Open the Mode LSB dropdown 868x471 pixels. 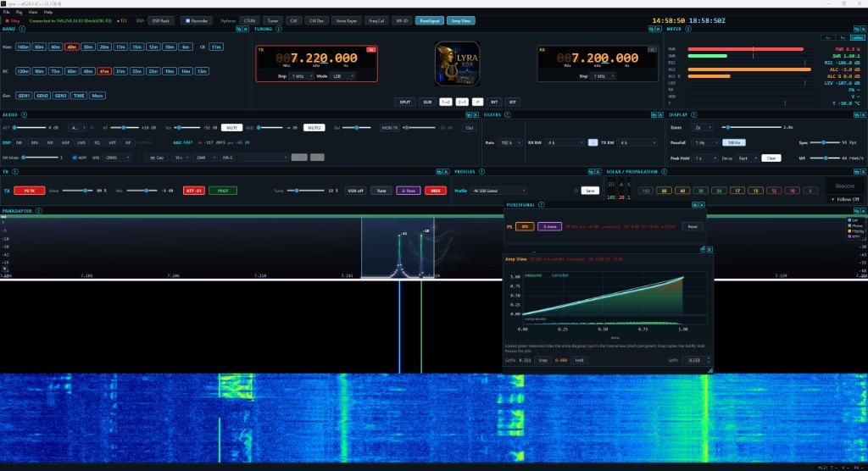[x=342, y=76]
